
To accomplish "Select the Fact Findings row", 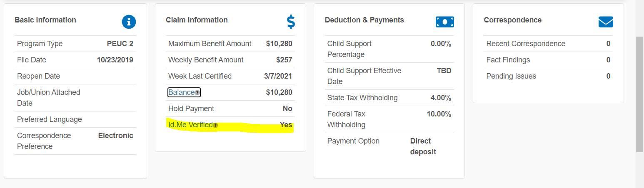I will [x=548, y=60].
